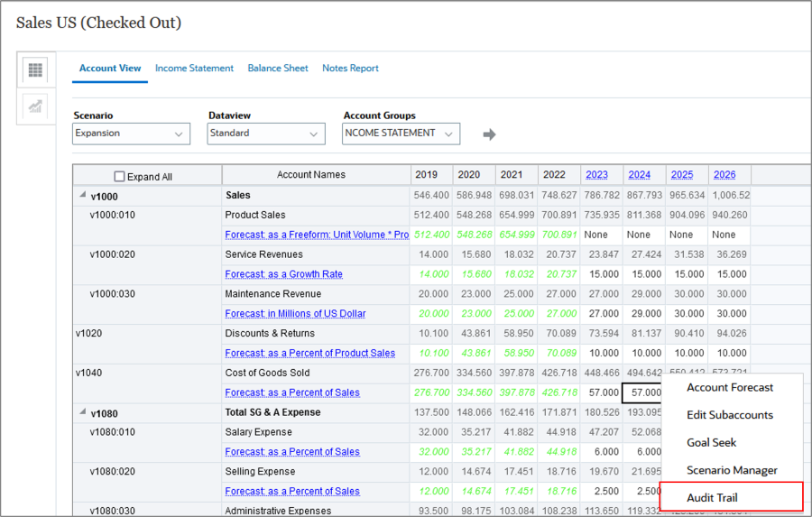Click the Maintenance Revenue account name
The image size is (812, 517).
point(272,294)
